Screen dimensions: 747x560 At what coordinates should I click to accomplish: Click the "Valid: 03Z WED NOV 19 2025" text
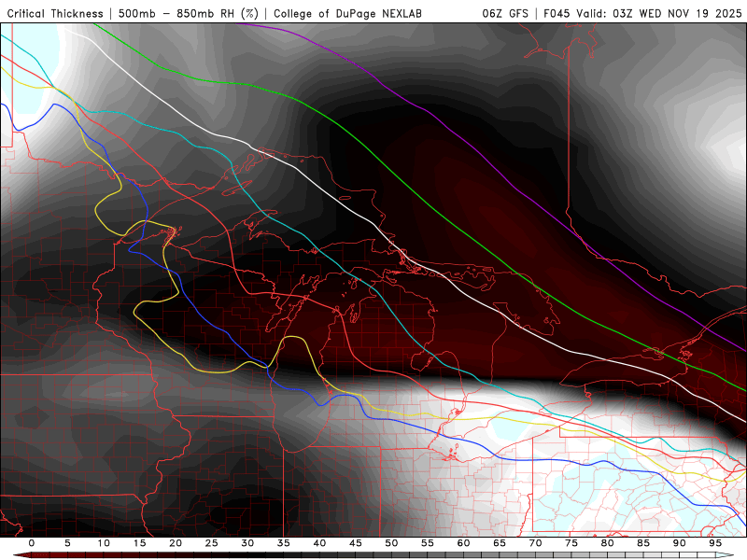[x=659, y=13]
